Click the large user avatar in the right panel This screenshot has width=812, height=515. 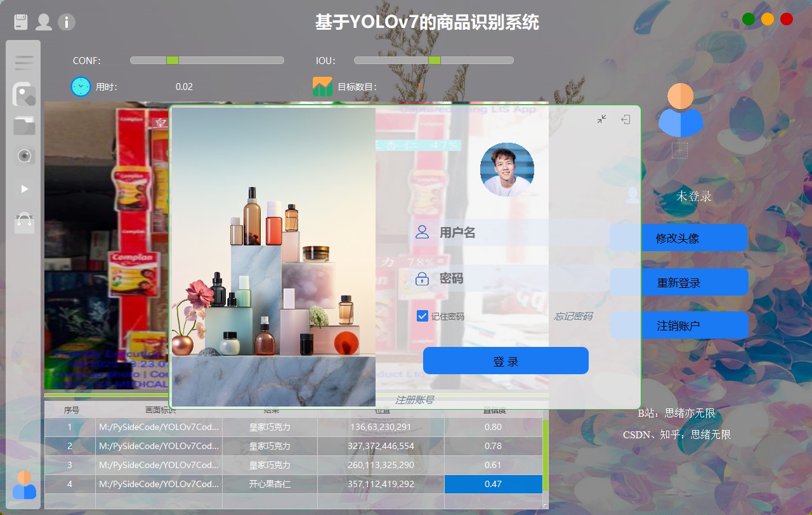(680, 110)
